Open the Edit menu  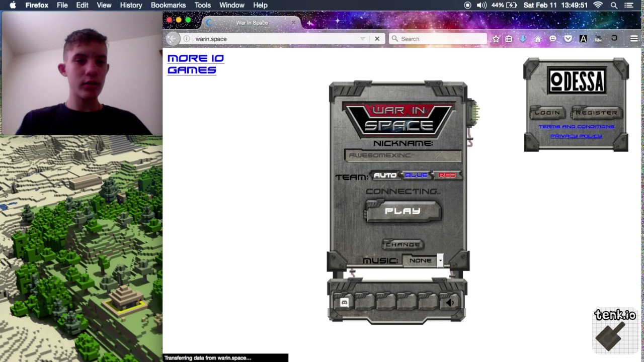[x=82, y=5]
